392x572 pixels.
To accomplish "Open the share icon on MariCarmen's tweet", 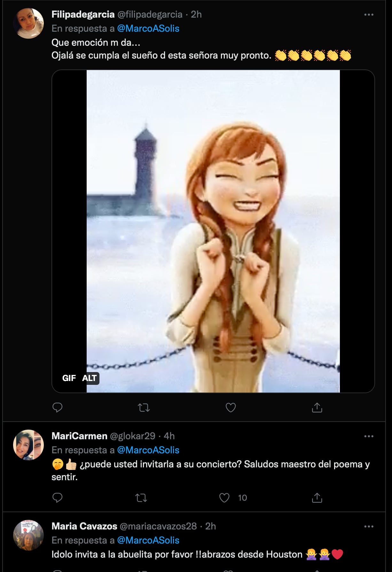I will (318, 498).
